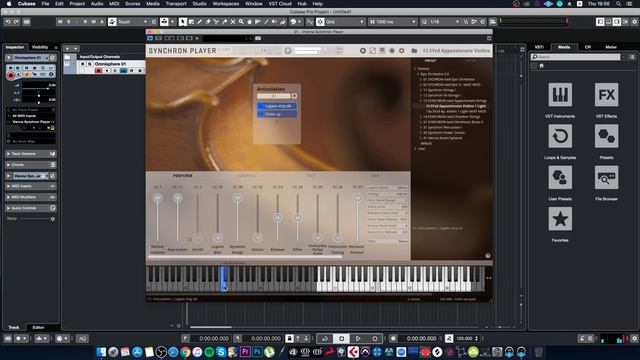Open the Transport menu

[176, 4]
